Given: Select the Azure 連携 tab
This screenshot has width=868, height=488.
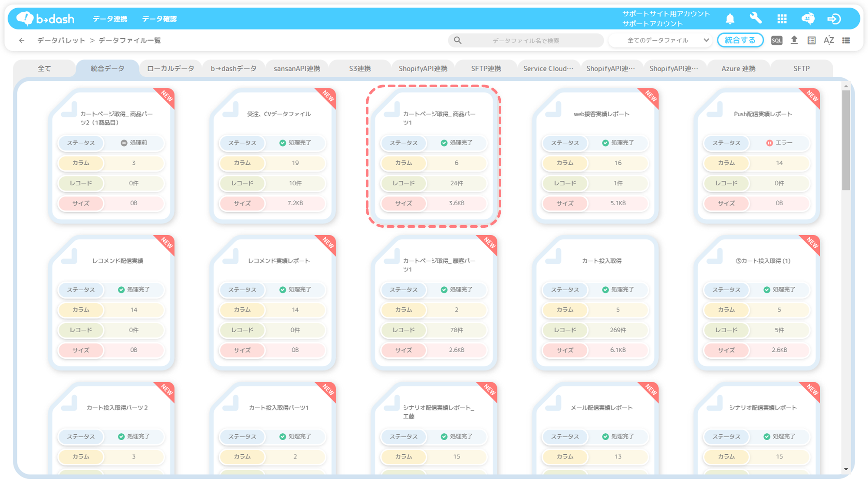Looking at the screenshot, I should 738,69.
